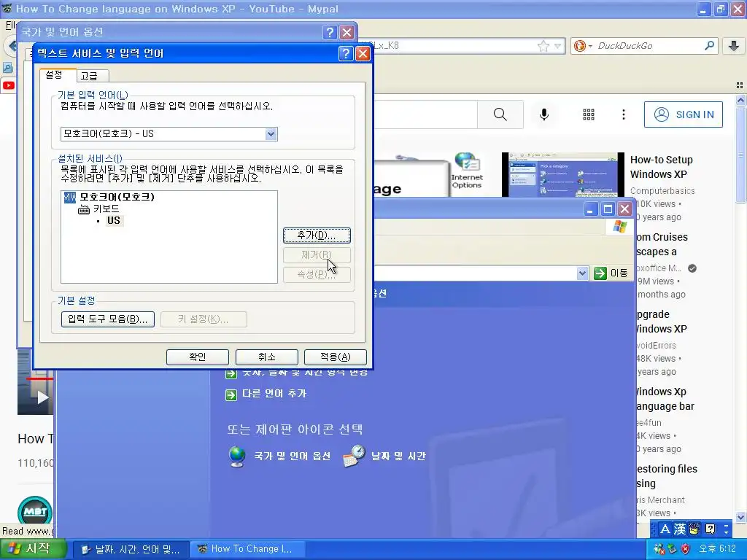Open video How-to Setup Windows XP
The height and width of the screenshot is (560, 747).
pyautogui.click(x=661, y=167)
